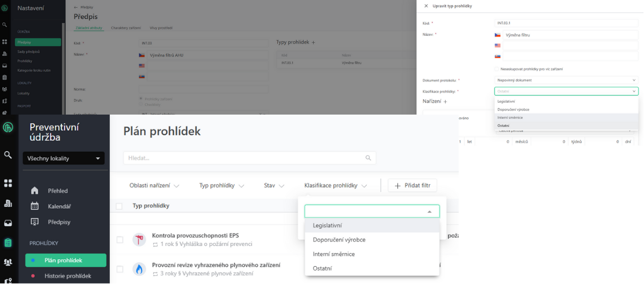The width and height of the screenshot is (644, 284).
Task: Add inspection type with Typy prohlídek plus
Action: click(x=312, y=42)
